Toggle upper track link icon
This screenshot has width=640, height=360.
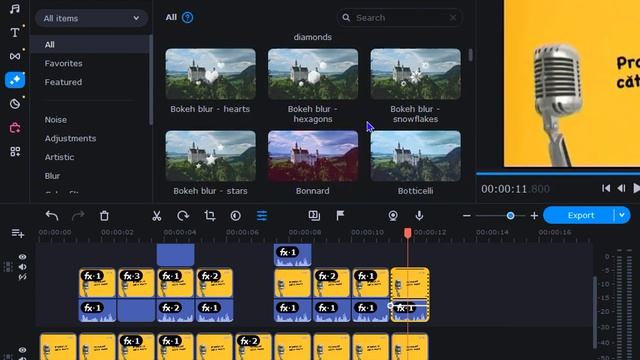22,277
